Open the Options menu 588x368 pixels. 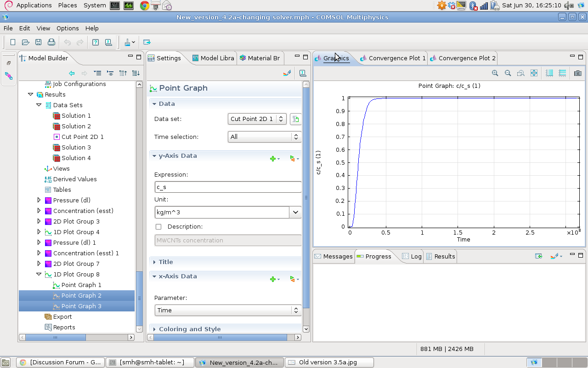tap(68, 28)
